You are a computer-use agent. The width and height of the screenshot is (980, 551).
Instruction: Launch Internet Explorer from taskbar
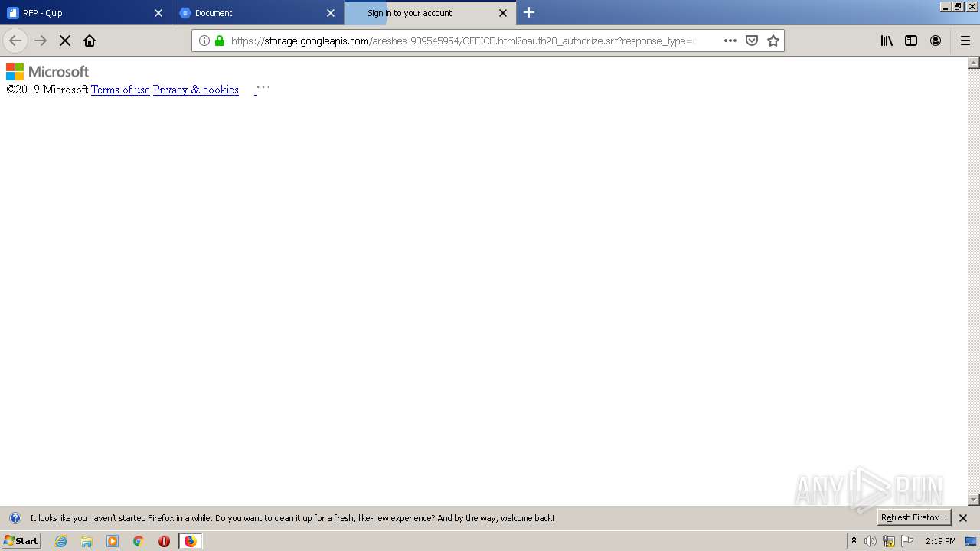tap(60, 541)
